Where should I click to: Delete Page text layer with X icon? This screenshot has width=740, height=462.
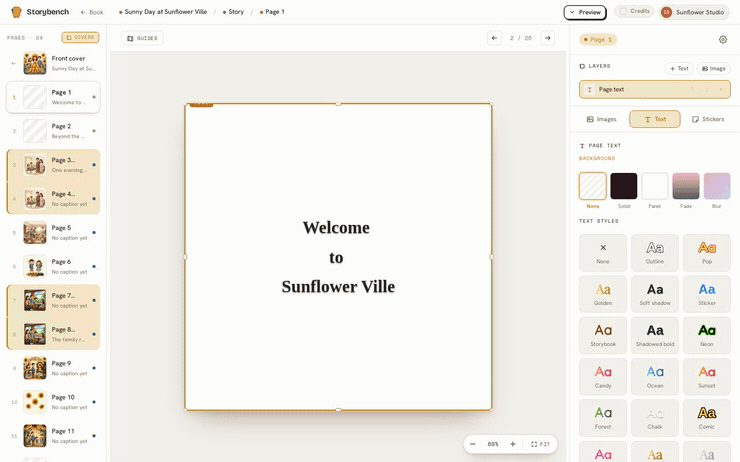click(x=721, y=90)
